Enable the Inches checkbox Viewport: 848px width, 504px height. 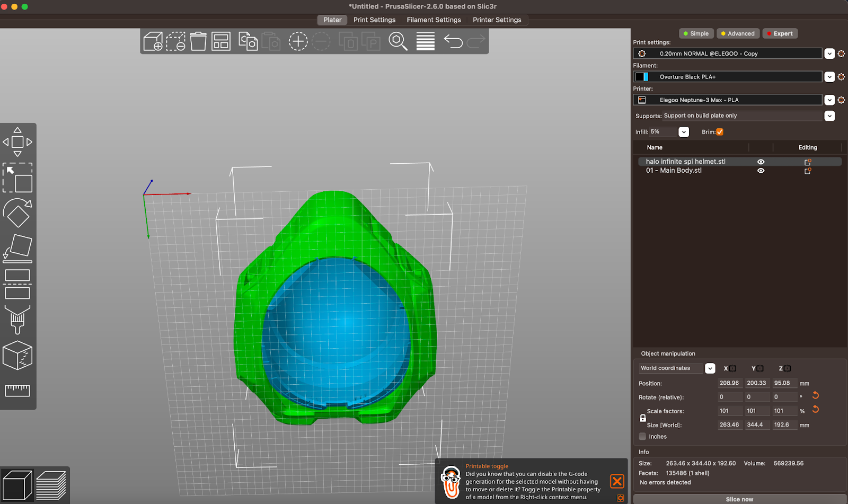[643, 437]
